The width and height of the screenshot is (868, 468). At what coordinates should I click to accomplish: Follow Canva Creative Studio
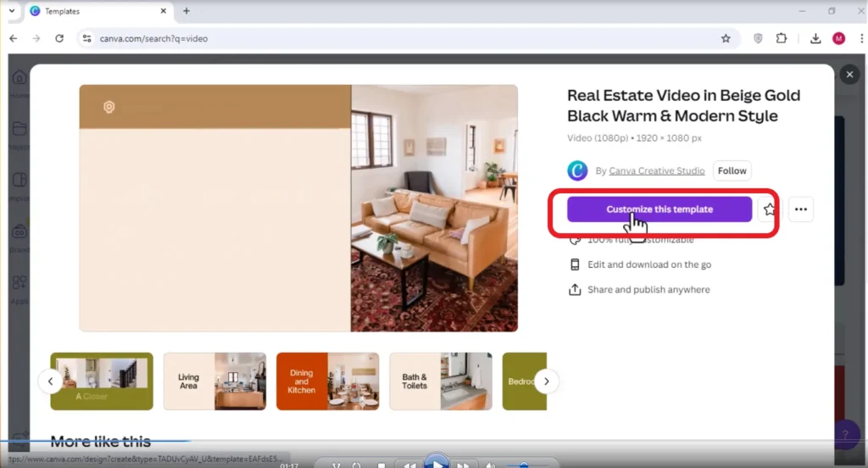coord(732,170)
